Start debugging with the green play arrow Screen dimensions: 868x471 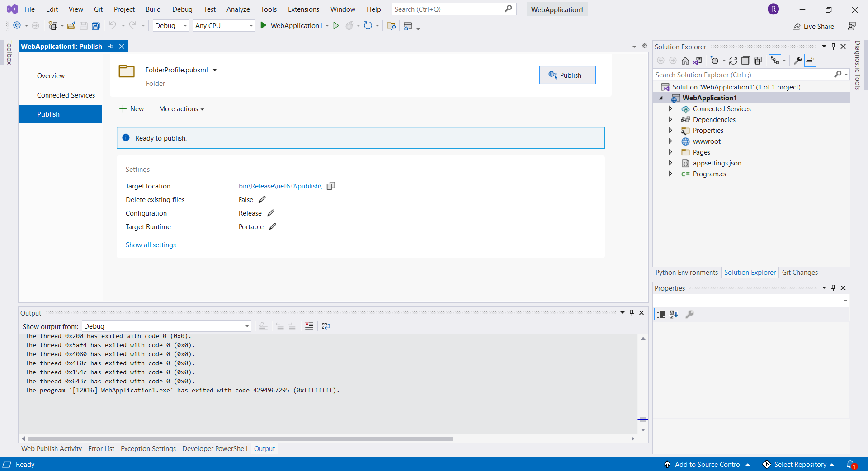[x=263, y=26]
